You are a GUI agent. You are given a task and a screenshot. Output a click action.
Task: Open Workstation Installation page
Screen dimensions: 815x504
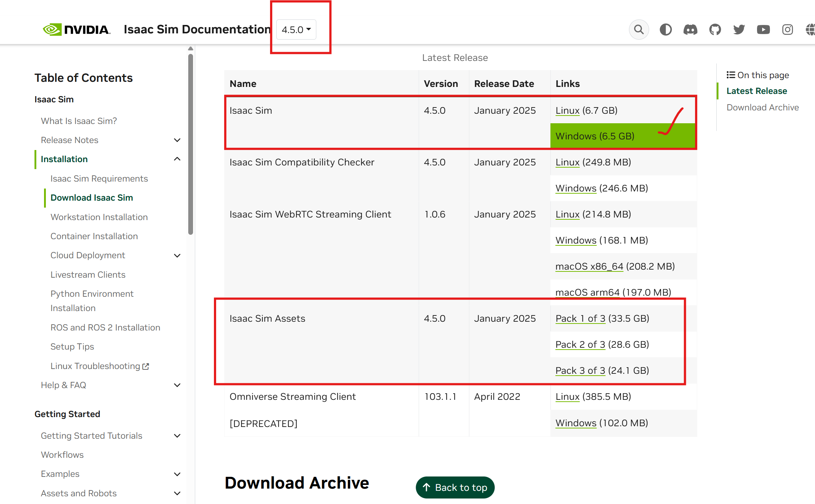[99, 217]
